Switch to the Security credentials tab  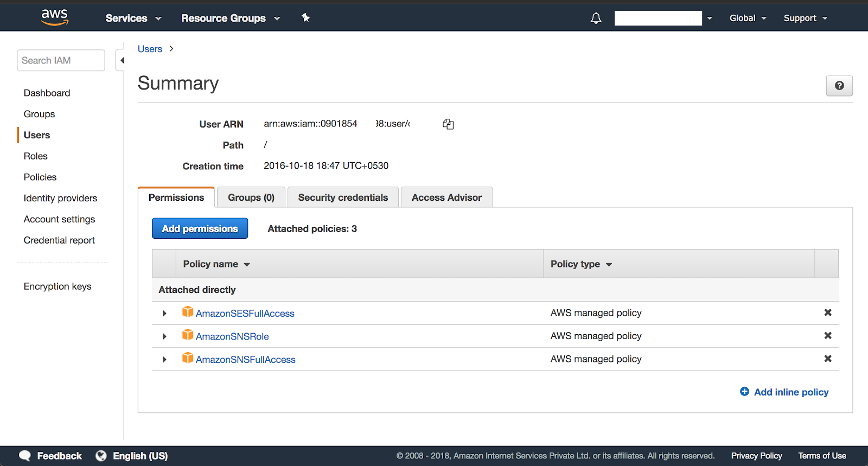(343, 197)
